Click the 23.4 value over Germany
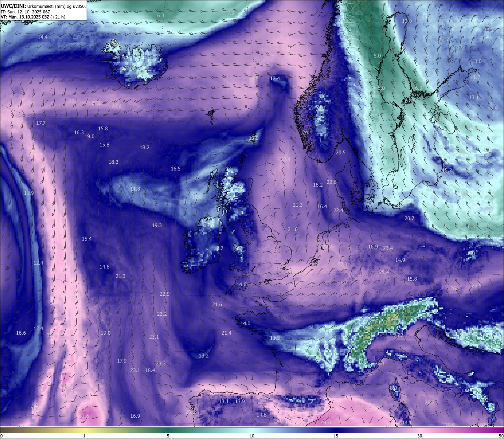The width and height of the screenshot is (504, 439). click(x=388, y=248)
